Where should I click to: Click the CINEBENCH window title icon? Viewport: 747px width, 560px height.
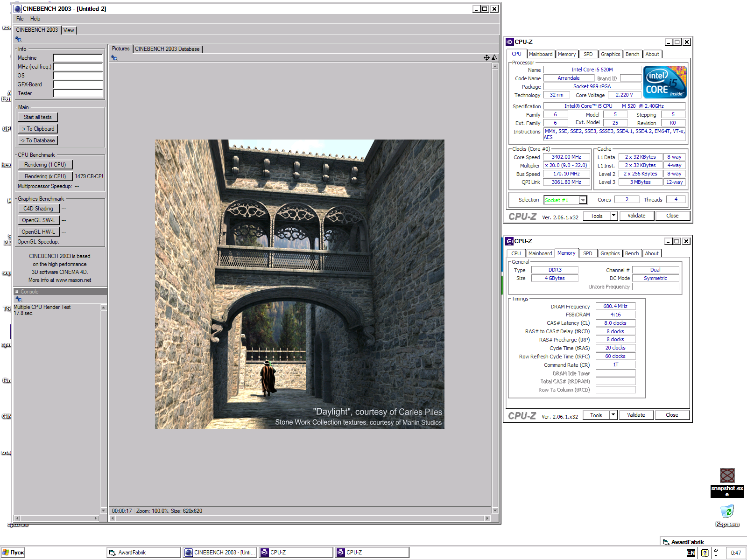(18, 8)
